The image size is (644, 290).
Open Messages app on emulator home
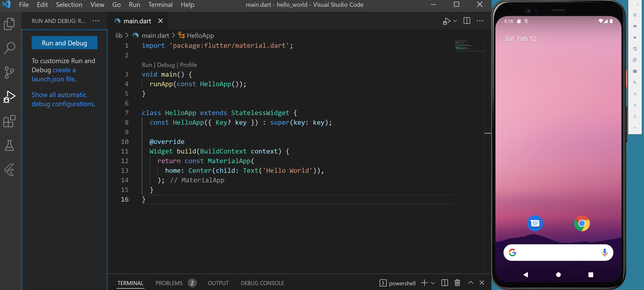[535, 223]
